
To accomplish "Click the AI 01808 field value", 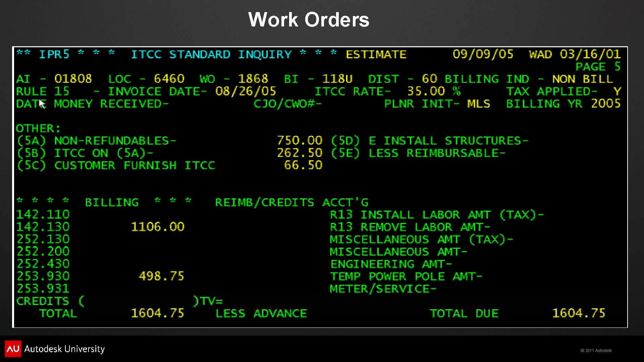I will (x=73, y=79).
